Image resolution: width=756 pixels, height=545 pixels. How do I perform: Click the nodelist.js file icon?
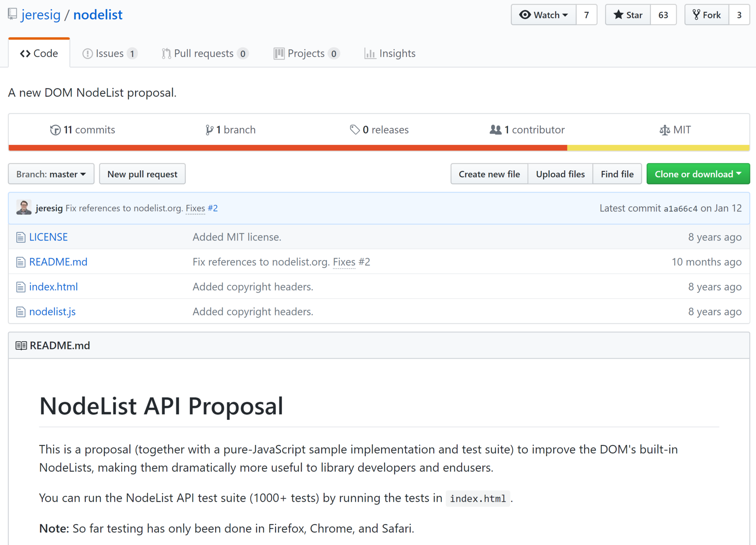point(21,312)
